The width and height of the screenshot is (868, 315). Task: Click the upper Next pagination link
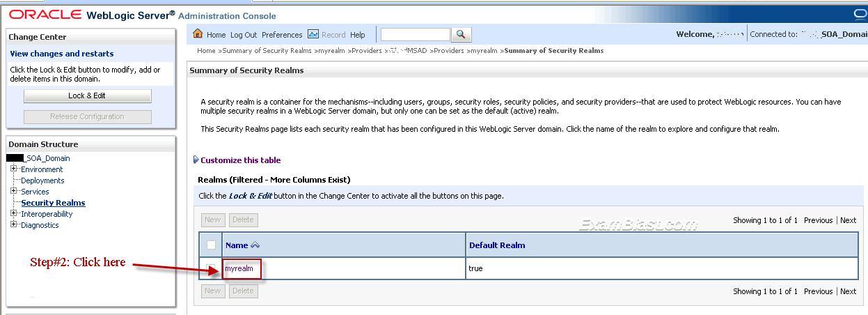point(848,220)
